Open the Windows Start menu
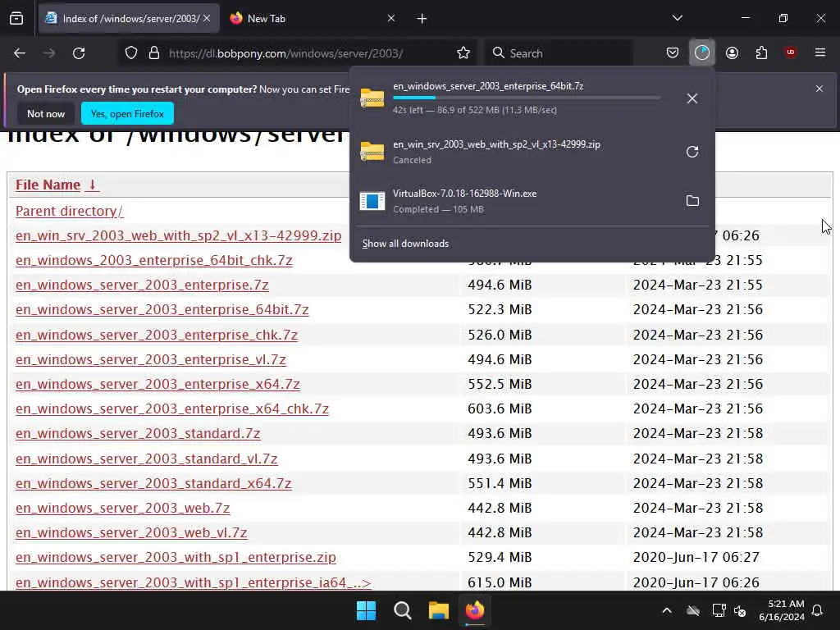This screenshot has width=840, height=630. tap(367, 610)
